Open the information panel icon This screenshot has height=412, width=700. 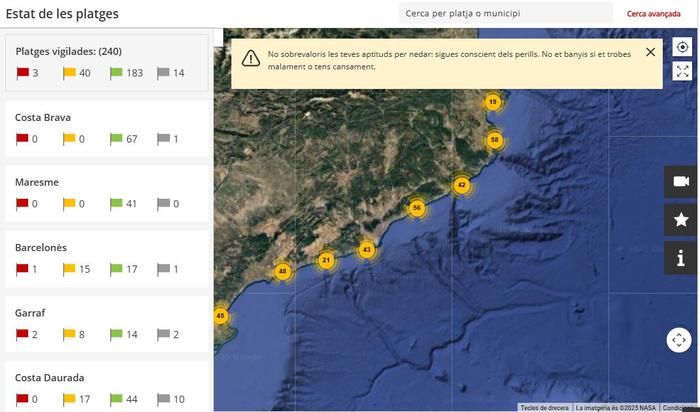(681, 258)
